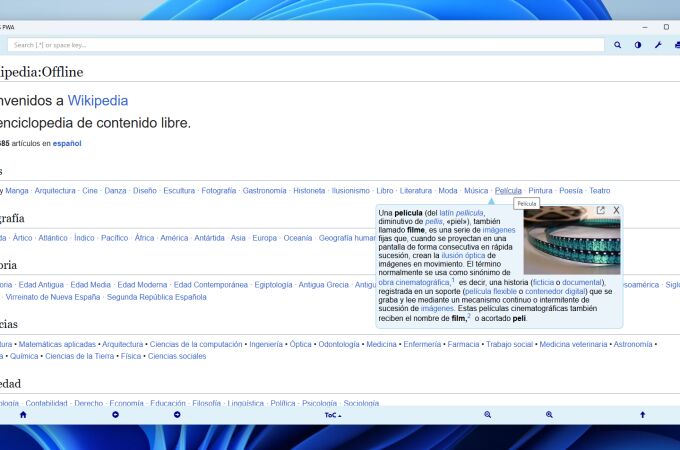This screenshot has width=680, height=450.
Task: Click the back arrow in bottom bar
Action: tap(115, 415)
